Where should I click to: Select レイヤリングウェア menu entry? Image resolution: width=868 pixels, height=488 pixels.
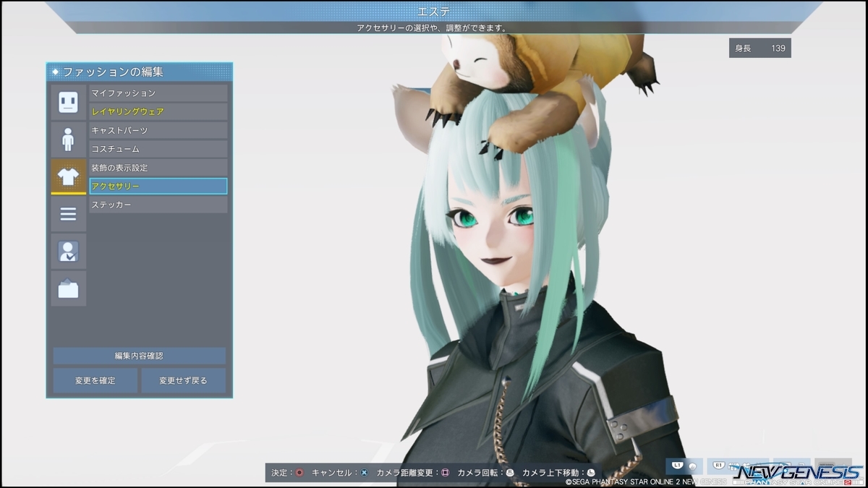click(158, 112)
